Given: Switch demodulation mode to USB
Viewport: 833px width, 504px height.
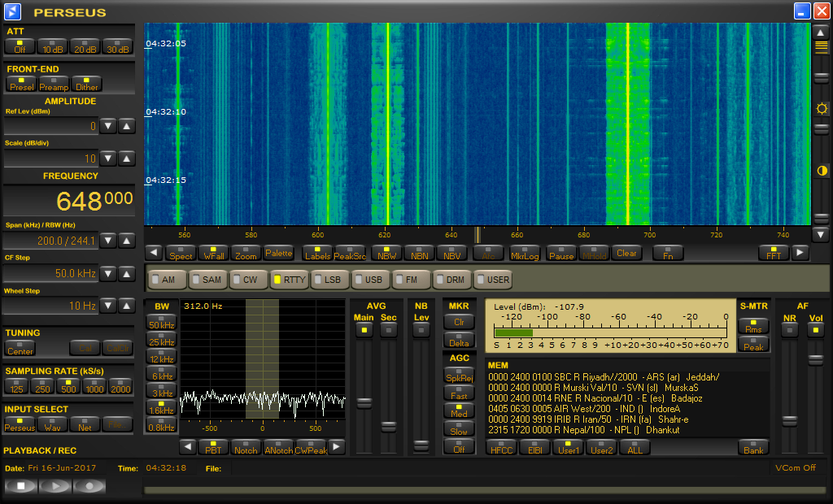Looking at the screenshot, I should coord(370,280).
